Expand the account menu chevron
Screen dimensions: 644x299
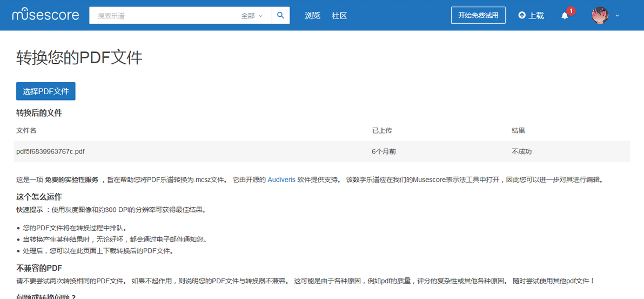(x=617, y=16)
